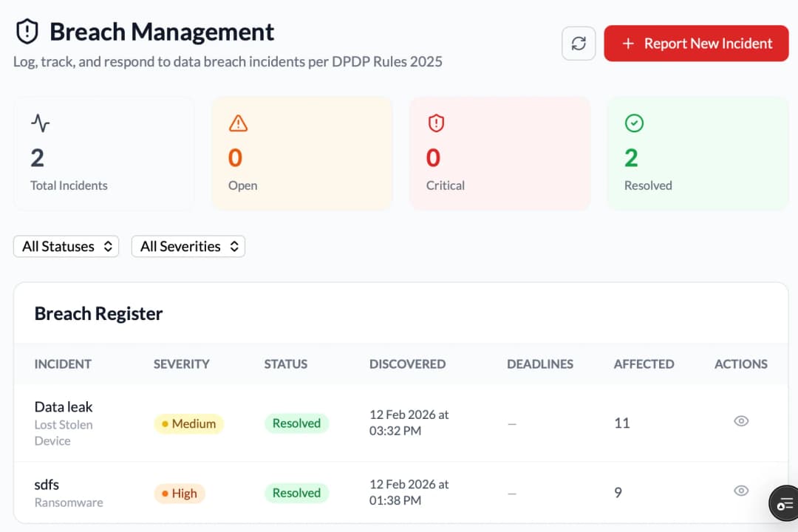Click the plus icon in Report New Incident
The height and width of the screenshot is (532, 798).
tap(629, 44)
